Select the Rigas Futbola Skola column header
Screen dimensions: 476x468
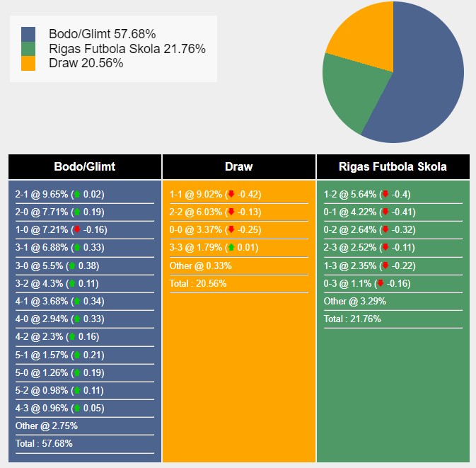pyautogui.click(x=393, y=167)
